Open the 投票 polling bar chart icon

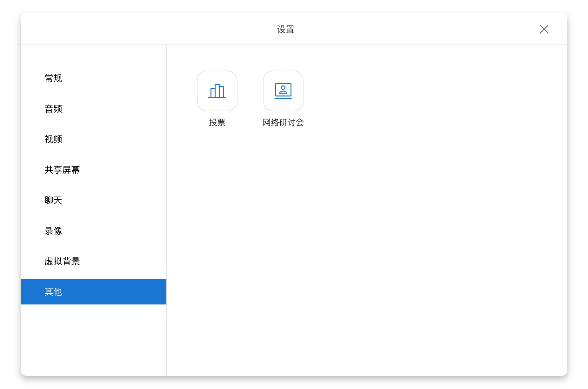pos(217,91)
